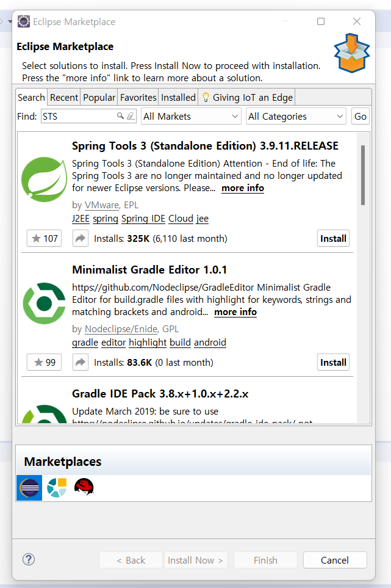
Task: Click the gradle tag link
Action: coord(85,343)
